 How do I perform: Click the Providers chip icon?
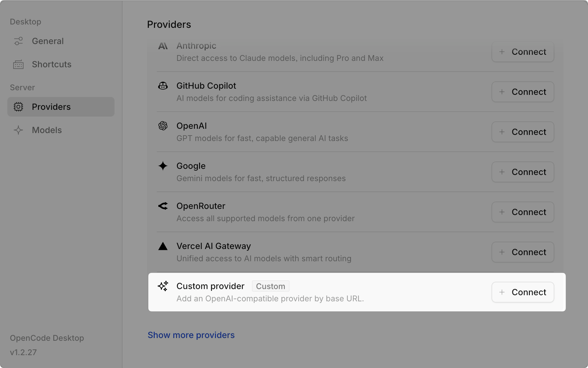pos(18,107)
